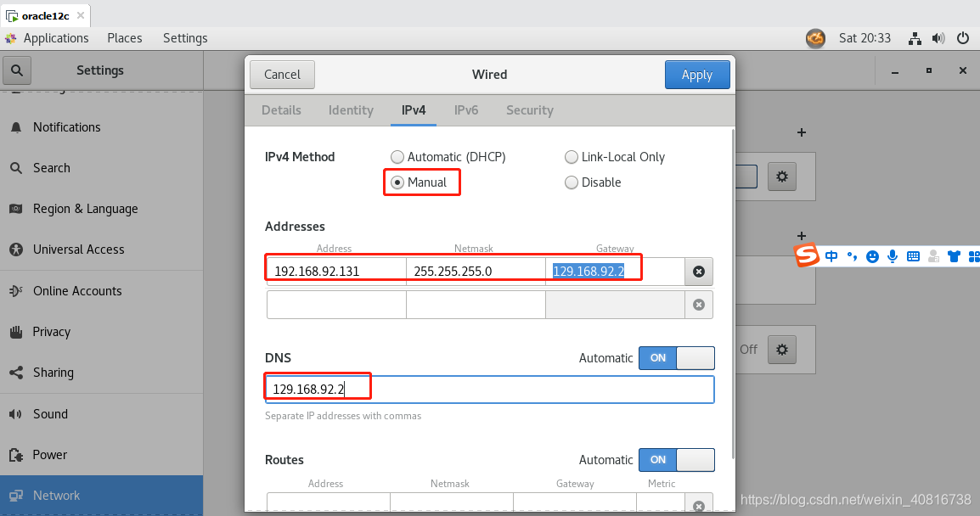Click the Region & Language icon
The image size is (980, 516).
[16, 209]
